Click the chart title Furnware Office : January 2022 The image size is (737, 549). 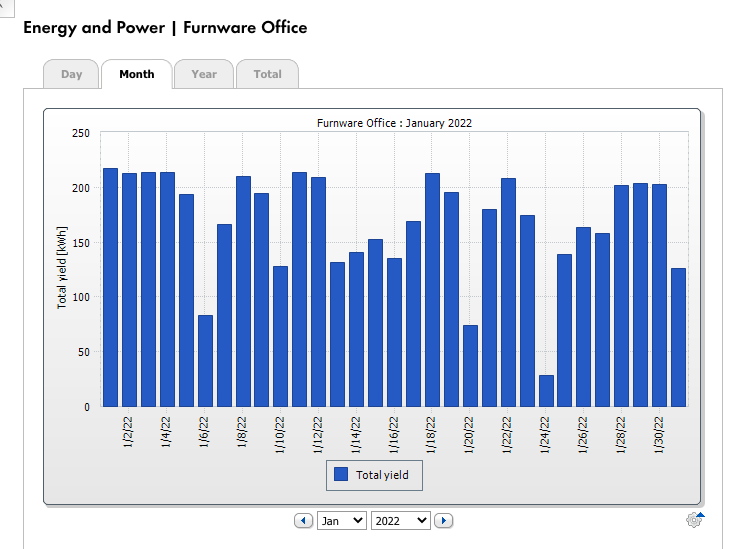[394, 123]
